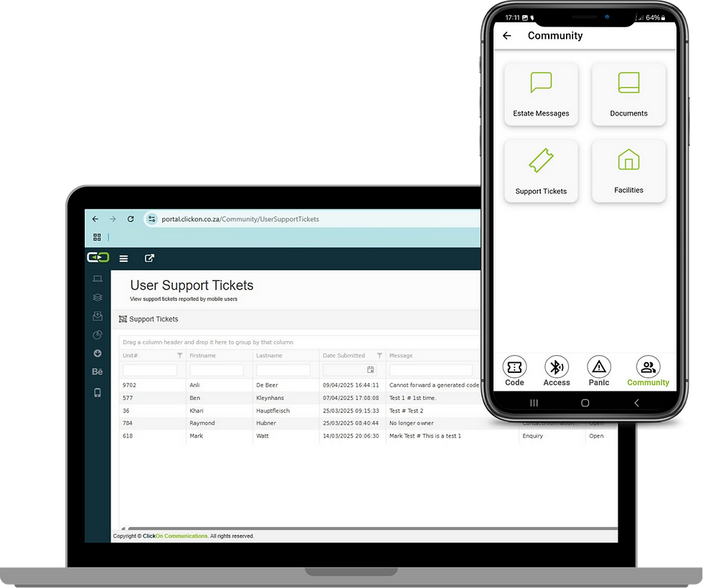This screenshot has width=703, height=588.
Task: Select the ticket row for Anli De Beer
Action: [x=300, y=385]
